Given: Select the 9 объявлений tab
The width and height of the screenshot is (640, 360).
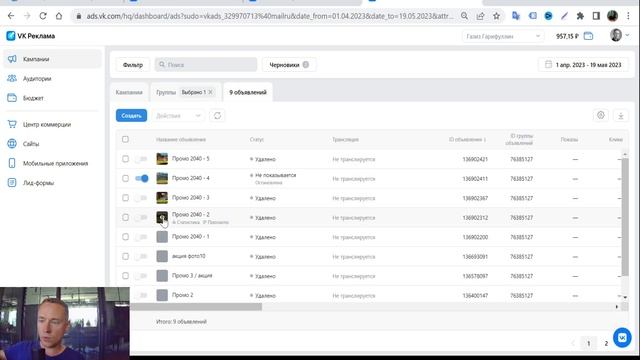Looking at the screenshot, I should 248,92.
